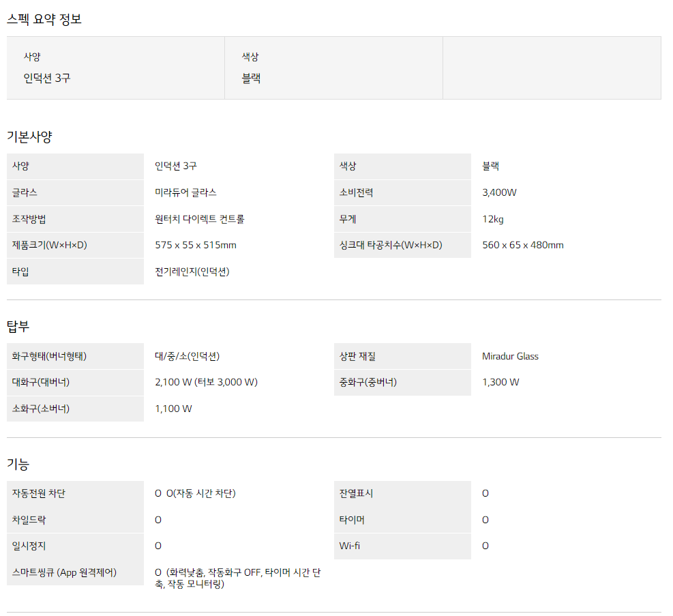Click the '싱크대 타공치수(W×H×D)' label

(x=391, y=246)
